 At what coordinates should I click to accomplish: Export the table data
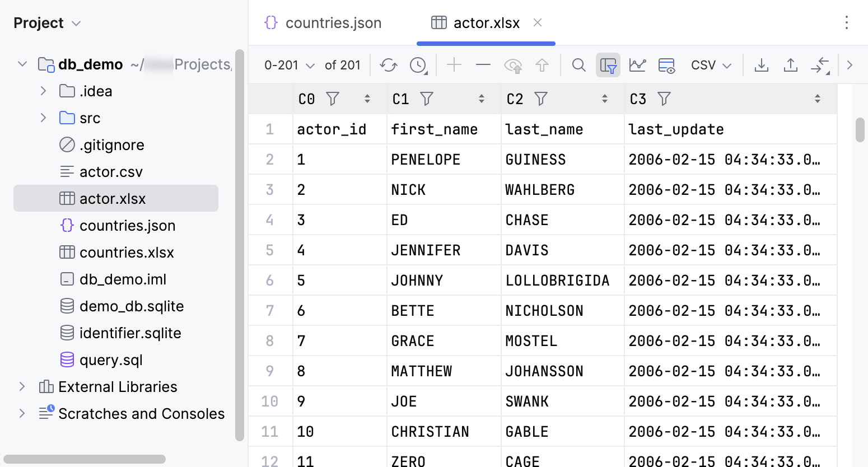[x=762, y=65]
